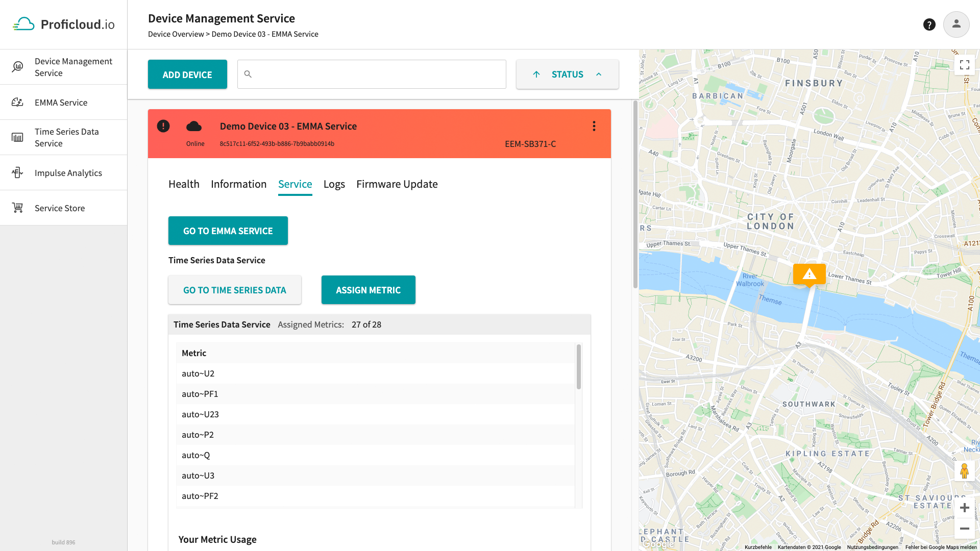Open the Device Management Service sidebar icon
980x551 pixels.
[x=17, y=66]
